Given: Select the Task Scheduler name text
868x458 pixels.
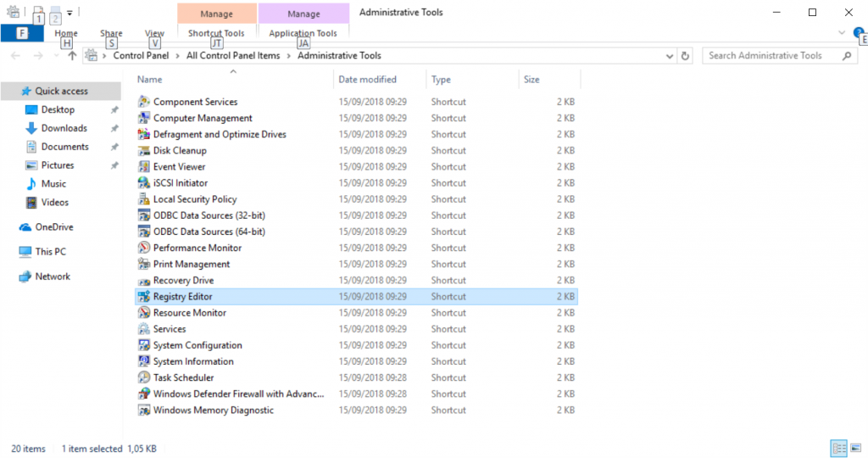Looking at the screenshot, I should [x=183, y=377].
